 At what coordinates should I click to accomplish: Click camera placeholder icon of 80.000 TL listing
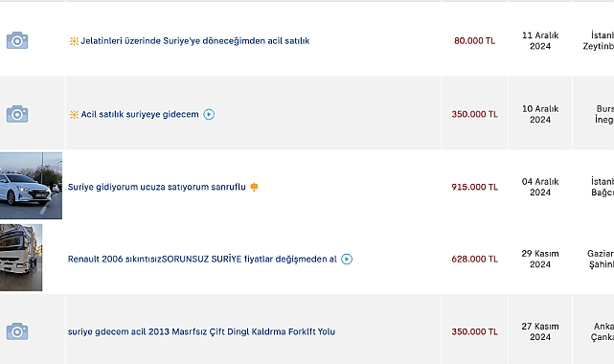17,40
